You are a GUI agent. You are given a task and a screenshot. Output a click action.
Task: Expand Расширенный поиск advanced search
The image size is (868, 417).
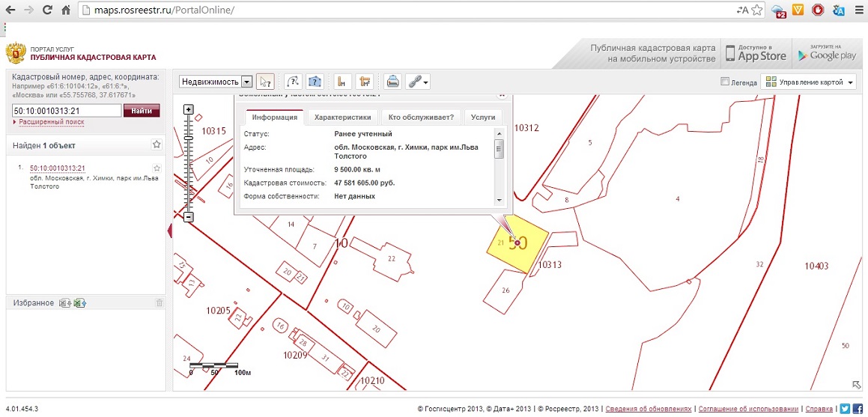tap(52, 122)
